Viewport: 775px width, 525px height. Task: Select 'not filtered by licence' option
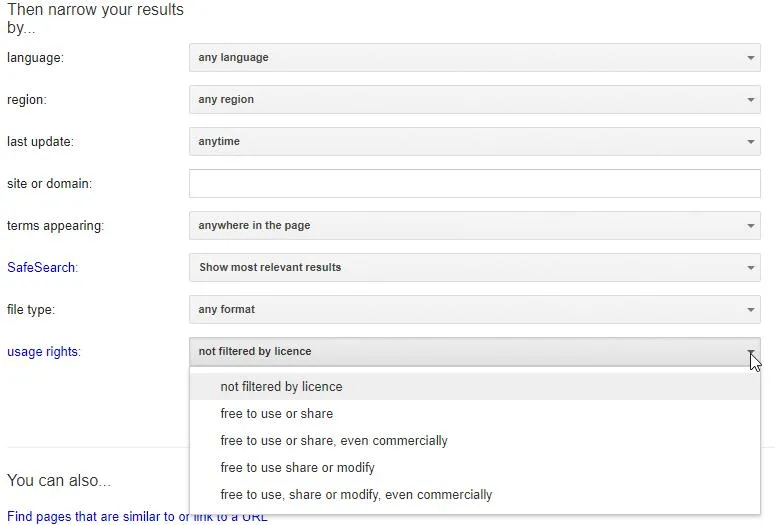(474, 387)
